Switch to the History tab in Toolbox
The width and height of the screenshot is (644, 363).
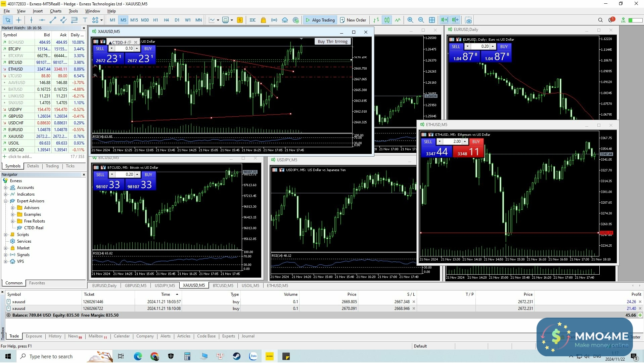55,336
